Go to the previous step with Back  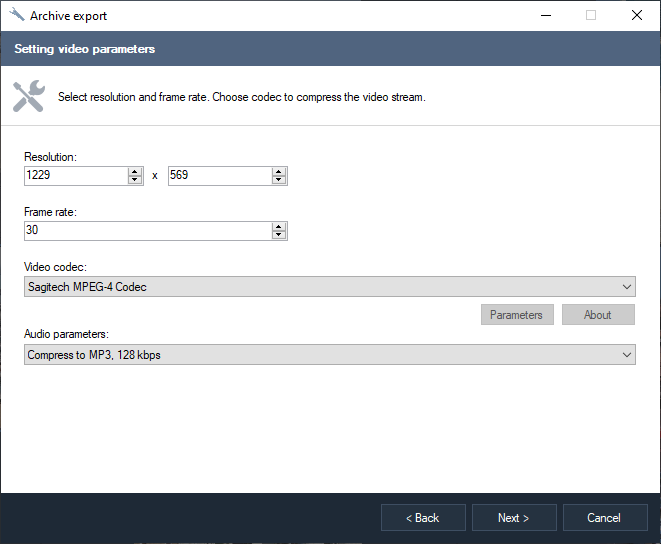tap(423, 518)
